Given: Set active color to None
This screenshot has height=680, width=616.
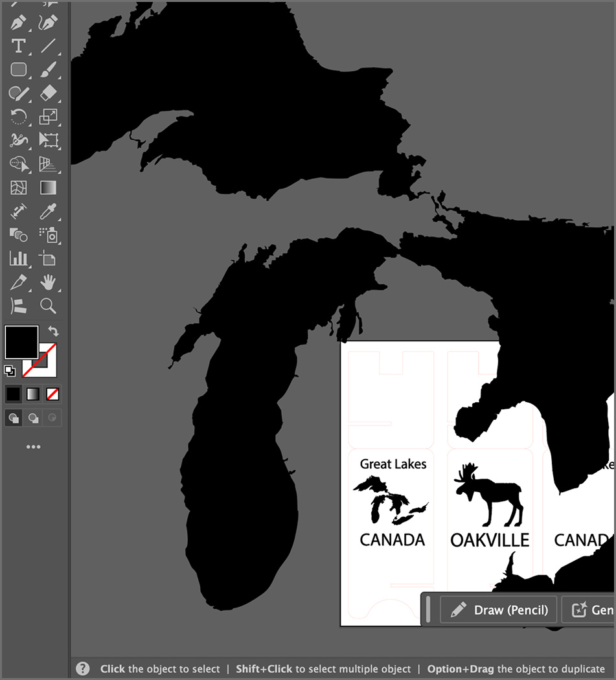Looking at the screenshot, I should coord(52,394).
